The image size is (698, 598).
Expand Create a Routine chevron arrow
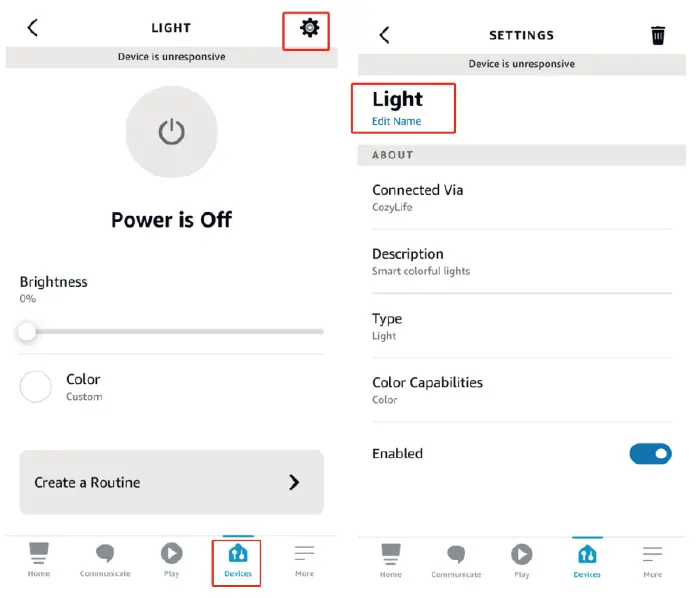pos(294,482)
